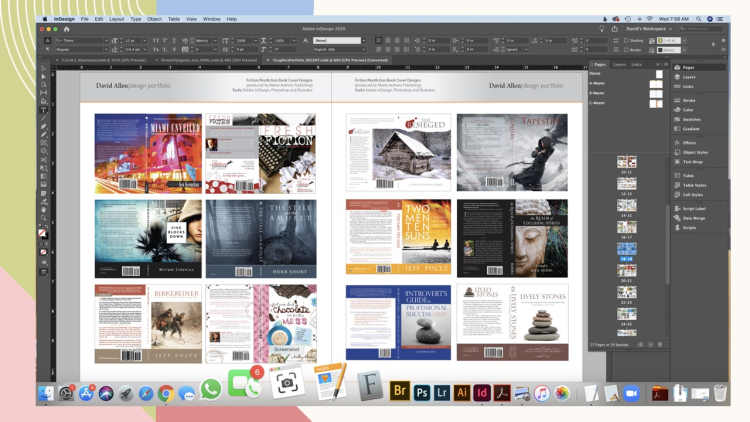
Task: Open the Object menu
Action: click(154, 18)
